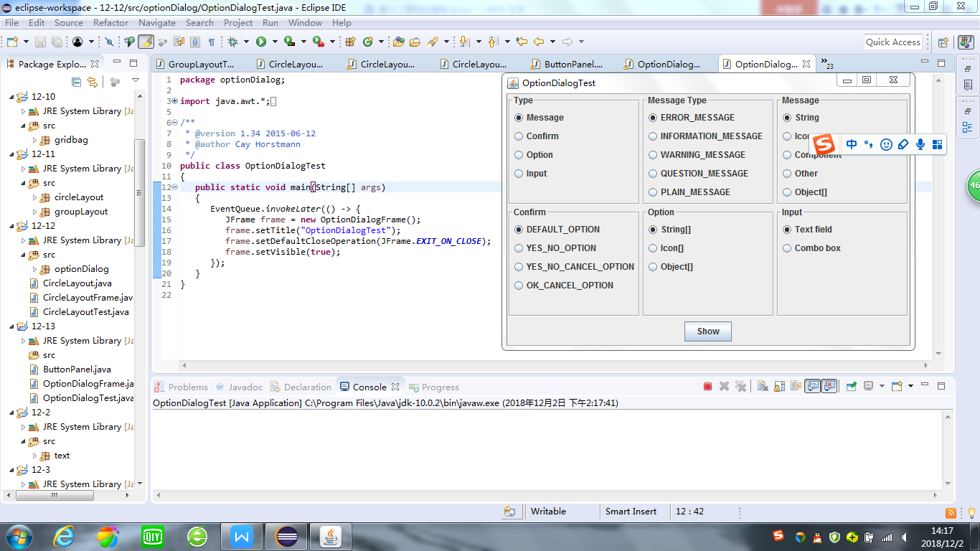Click Remove All Terminated Launches icon in Console
Screen dimensions: 980x551
point(741,386)
